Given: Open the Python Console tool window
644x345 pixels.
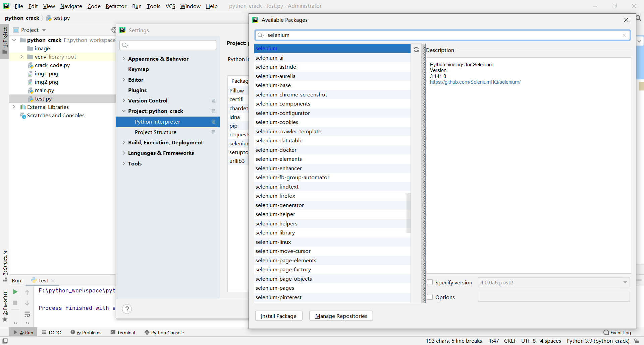Looking at the screenshot, I should [164, 333].
